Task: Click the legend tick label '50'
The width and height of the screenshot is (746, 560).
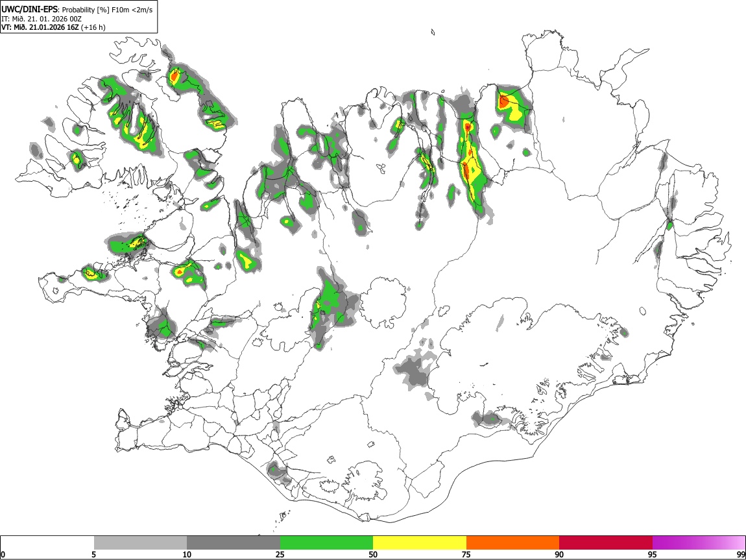Action: coord(373,554)
